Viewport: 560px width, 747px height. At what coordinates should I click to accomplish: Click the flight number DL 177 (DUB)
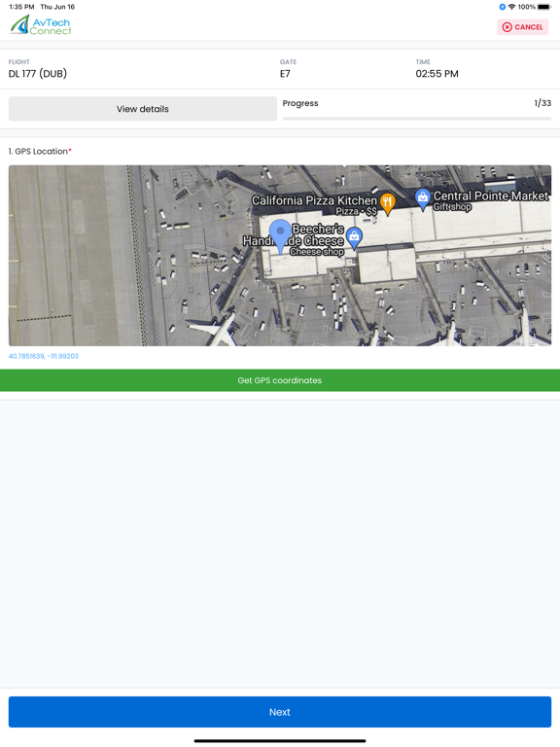[x=38, y=74]
